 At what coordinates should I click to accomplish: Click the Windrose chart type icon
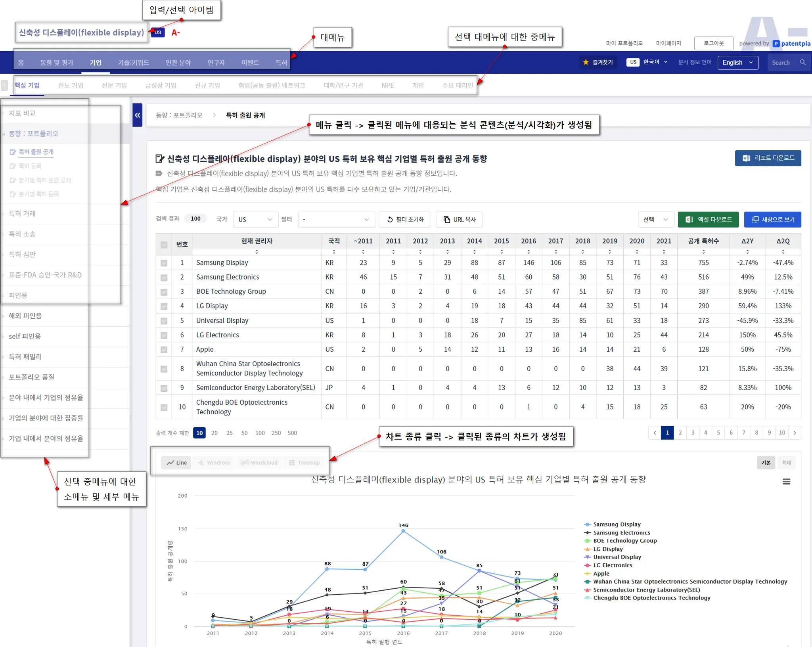point(201,463)
